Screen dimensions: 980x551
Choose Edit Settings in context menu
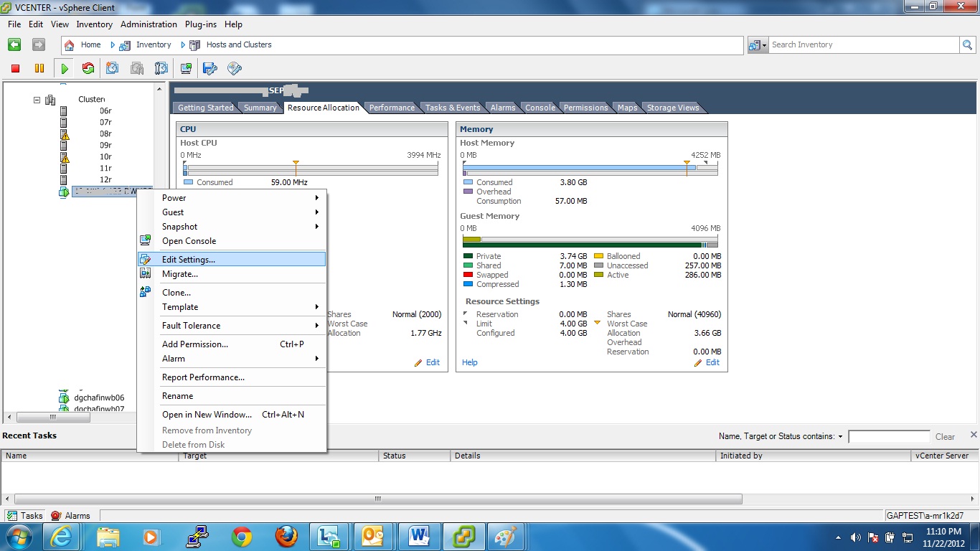[x=232, y=260]
